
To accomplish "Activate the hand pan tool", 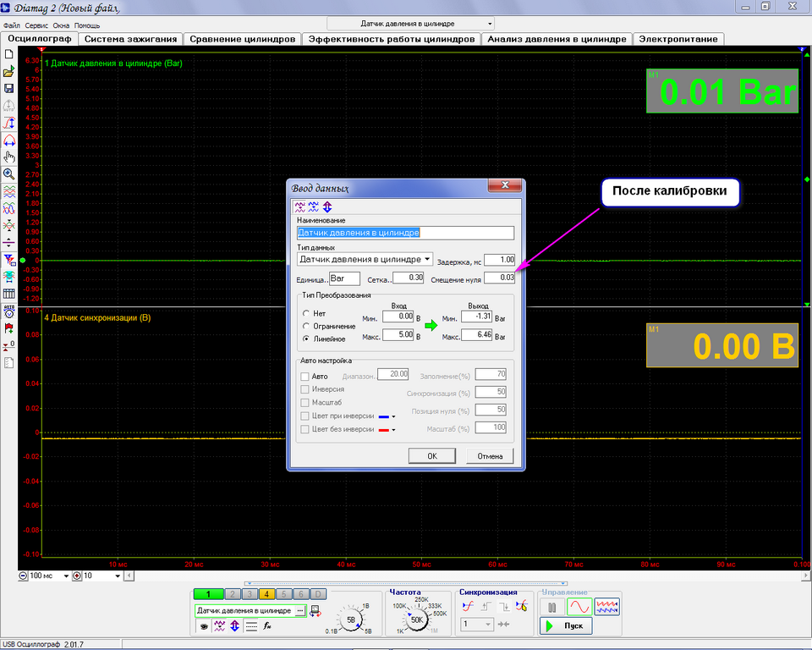I will point(8,157).
